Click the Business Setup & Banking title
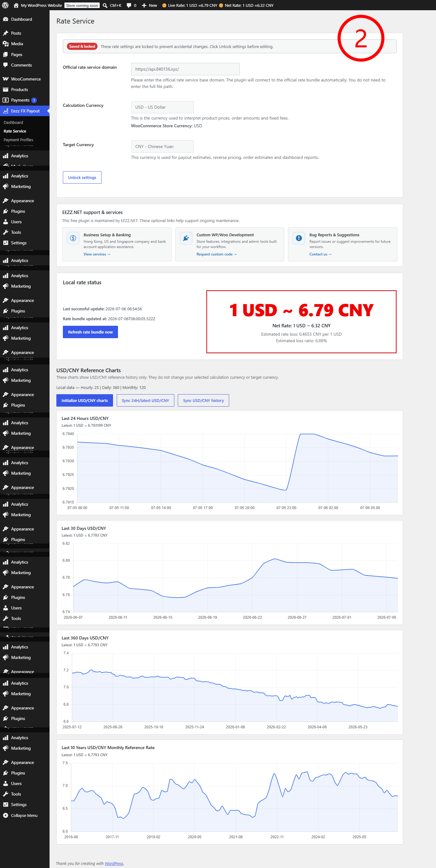This screenshot has width=436, height=868. click(107, 235)
